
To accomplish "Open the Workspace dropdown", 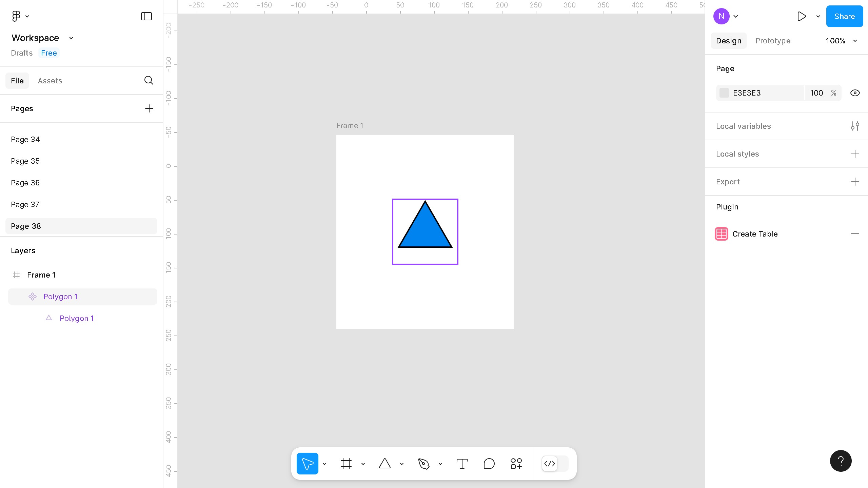I will tap(71, 38).
